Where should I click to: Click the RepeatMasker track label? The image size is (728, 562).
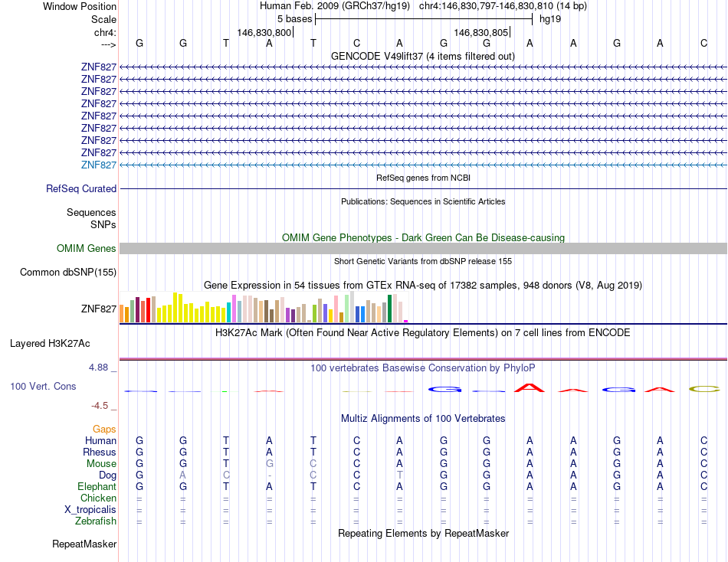point(84,544)
